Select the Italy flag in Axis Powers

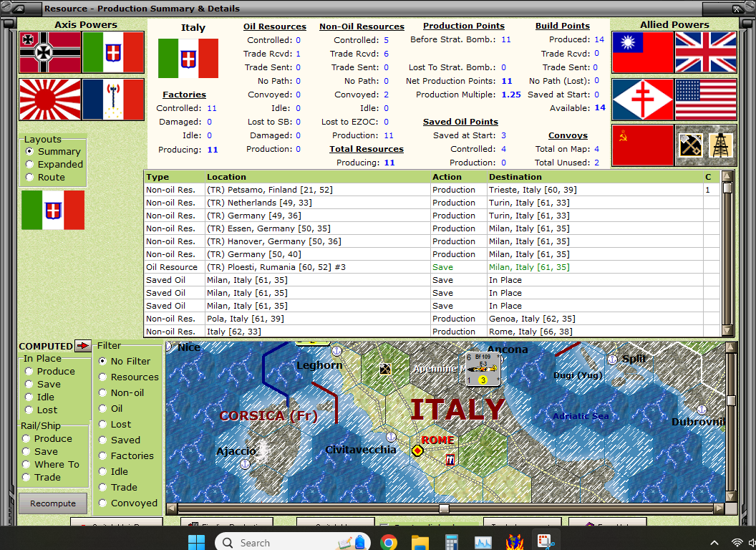click(x=113, y=52)
